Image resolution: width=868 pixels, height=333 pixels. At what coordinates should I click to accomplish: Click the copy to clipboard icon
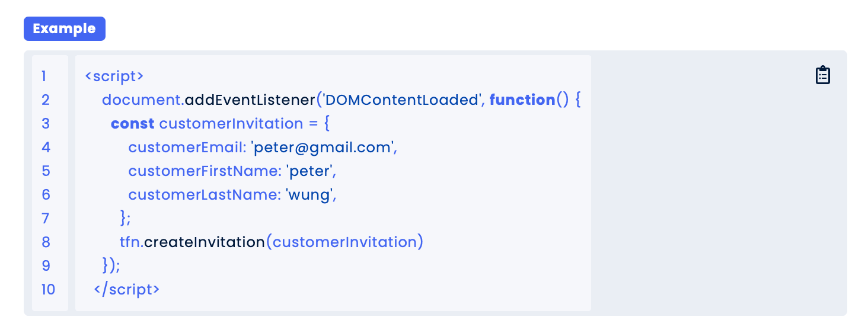pos(823,75)
